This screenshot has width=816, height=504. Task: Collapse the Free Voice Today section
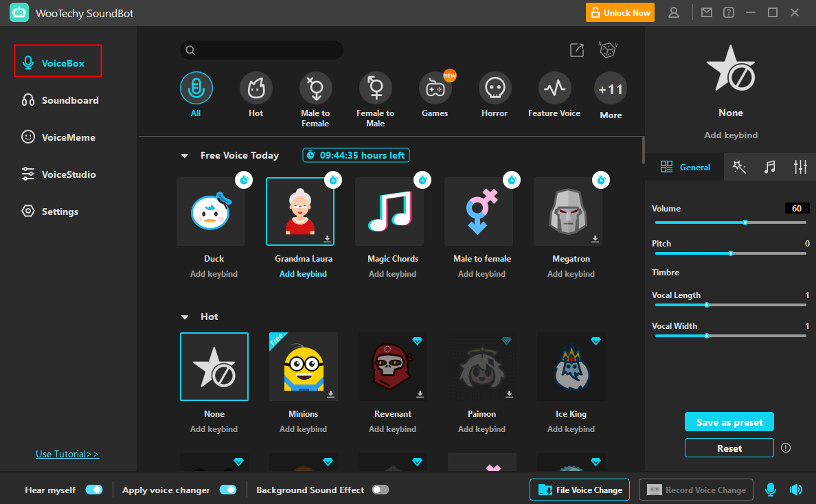pyautogui.click(x=184, y=156)
